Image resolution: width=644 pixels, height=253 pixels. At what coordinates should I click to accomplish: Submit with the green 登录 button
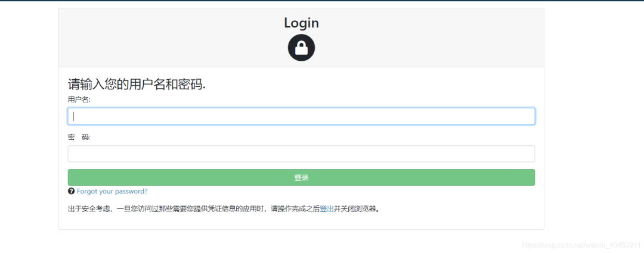pyautogui.click(x=301, y=177)
